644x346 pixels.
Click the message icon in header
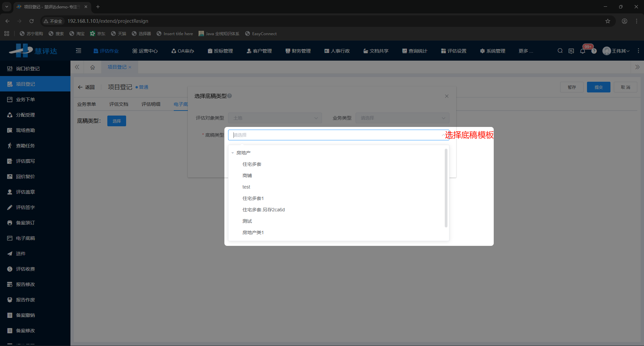tap(571, 51)
